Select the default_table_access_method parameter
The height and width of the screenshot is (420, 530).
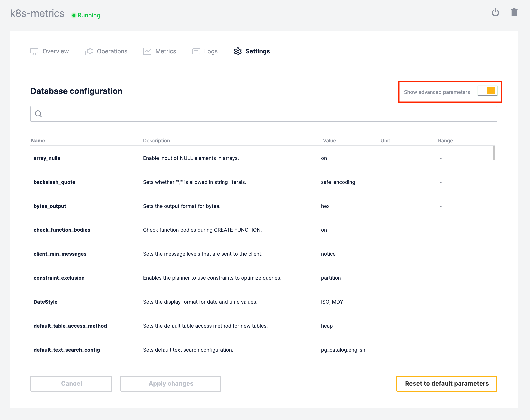point(70,326)
